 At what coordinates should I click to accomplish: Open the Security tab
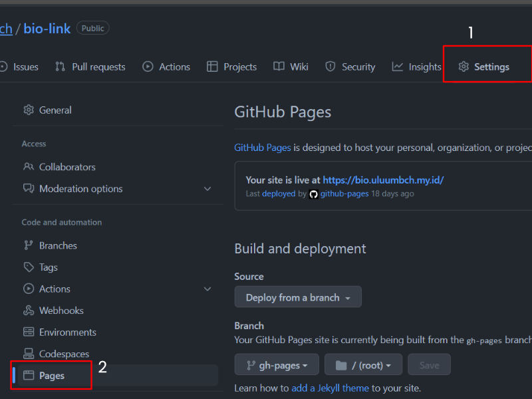click(x=350, y=67)
